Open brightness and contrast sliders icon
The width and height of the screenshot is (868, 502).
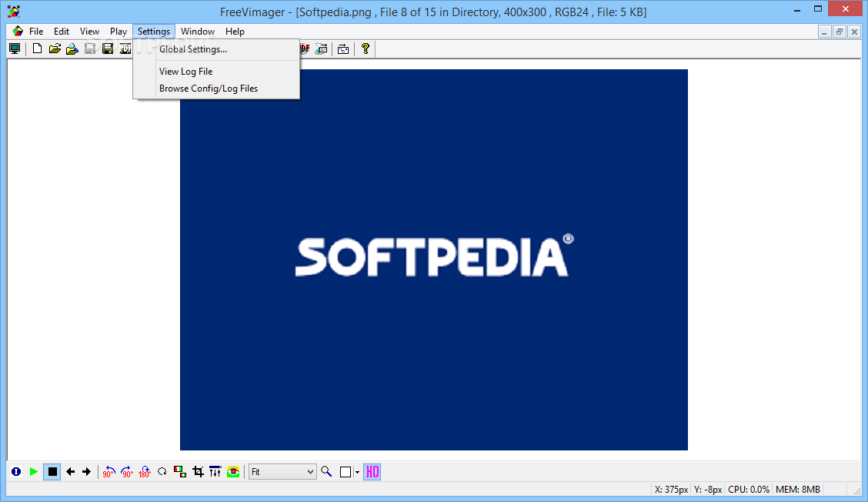pyautogui.click(x=215, y=471)
